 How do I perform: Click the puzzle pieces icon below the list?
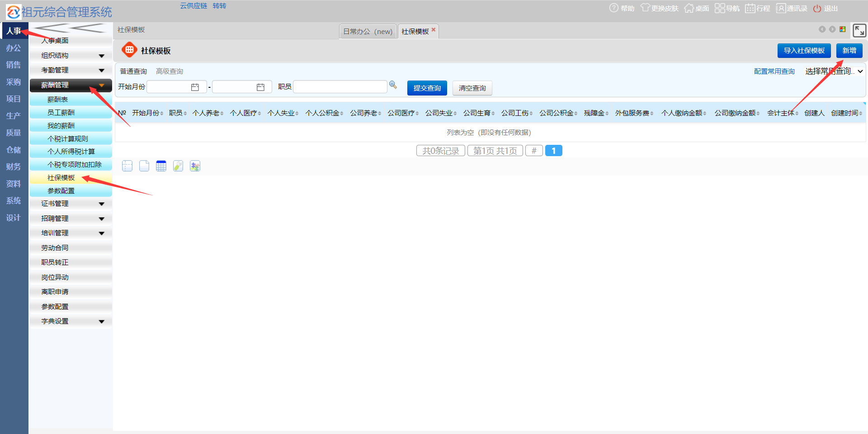195,166
